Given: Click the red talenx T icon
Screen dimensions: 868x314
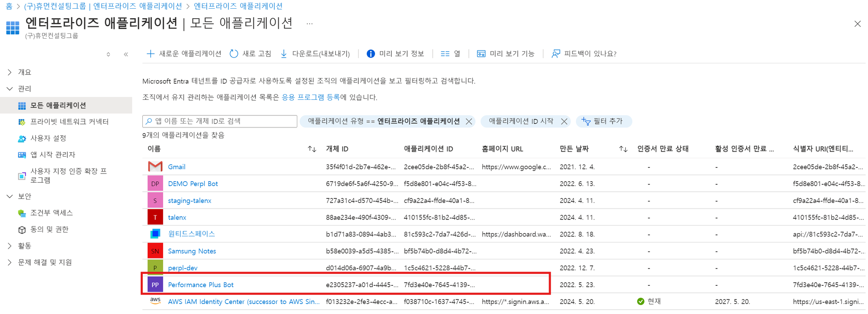Looking at the screenshot, I should [155, 217].
